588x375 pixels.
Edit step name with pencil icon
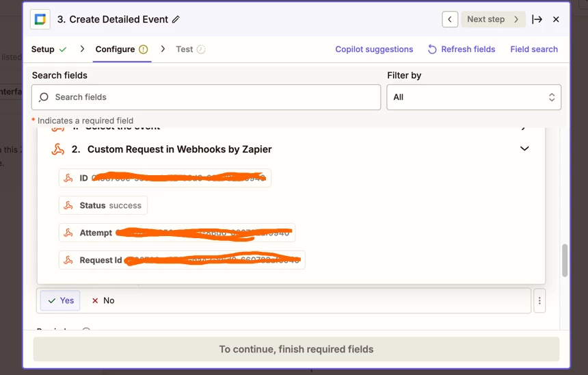(x=176, y=20)
